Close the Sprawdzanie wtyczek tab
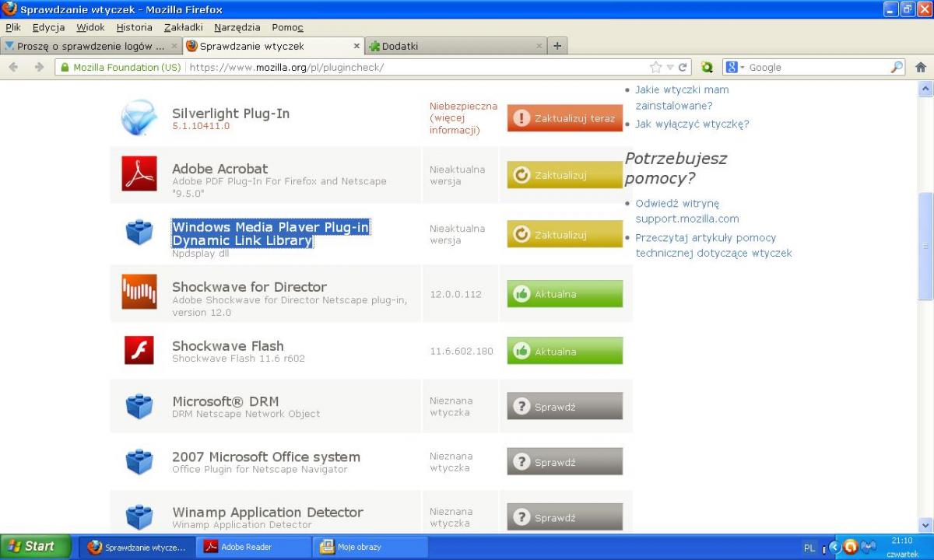The image size is (934, 560). pos(356,46)
